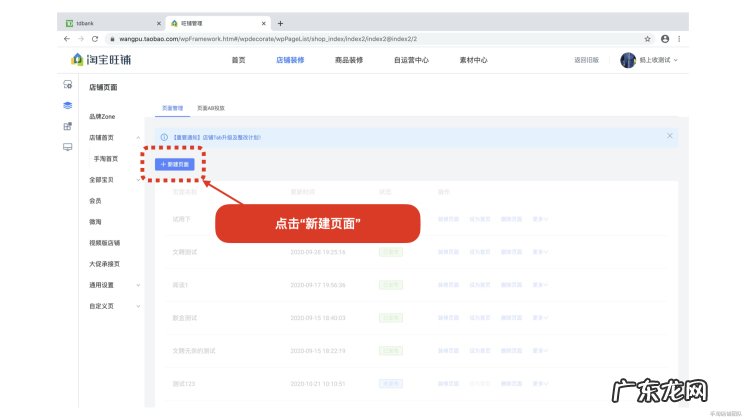Open 更多 dropdown in the 2020-10-21 row

[540, 383]
